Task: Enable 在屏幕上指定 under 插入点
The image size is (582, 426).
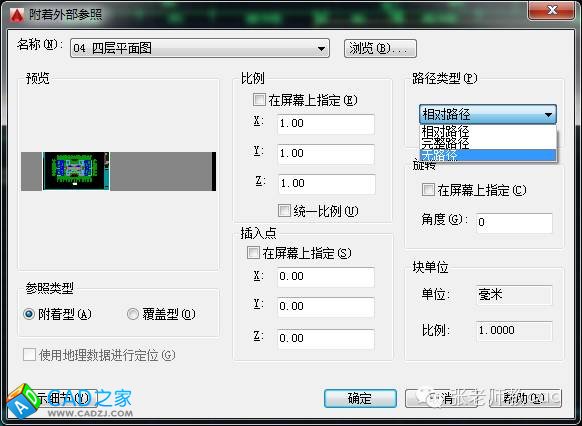Action: 253,253
